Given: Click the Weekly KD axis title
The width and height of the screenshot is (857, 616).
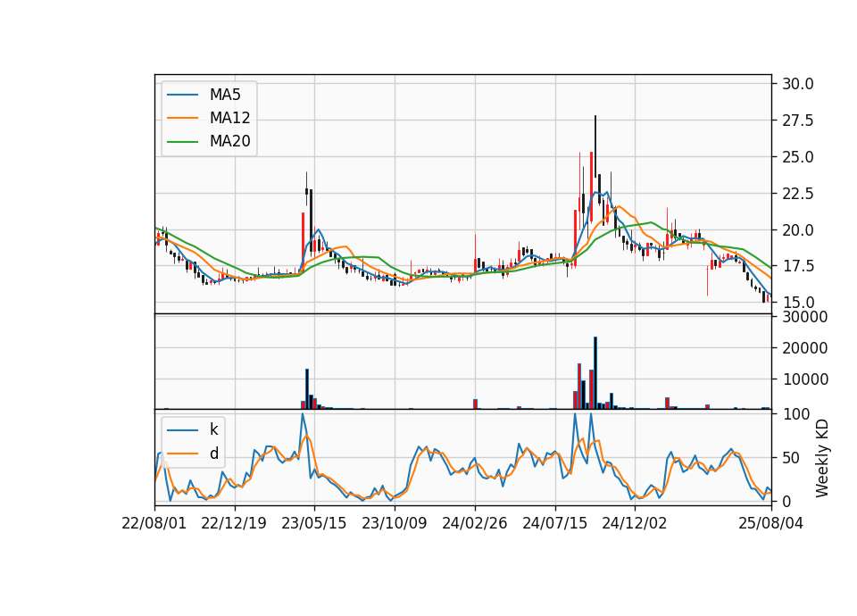Looking at the screenshot, I should (821, 458).
